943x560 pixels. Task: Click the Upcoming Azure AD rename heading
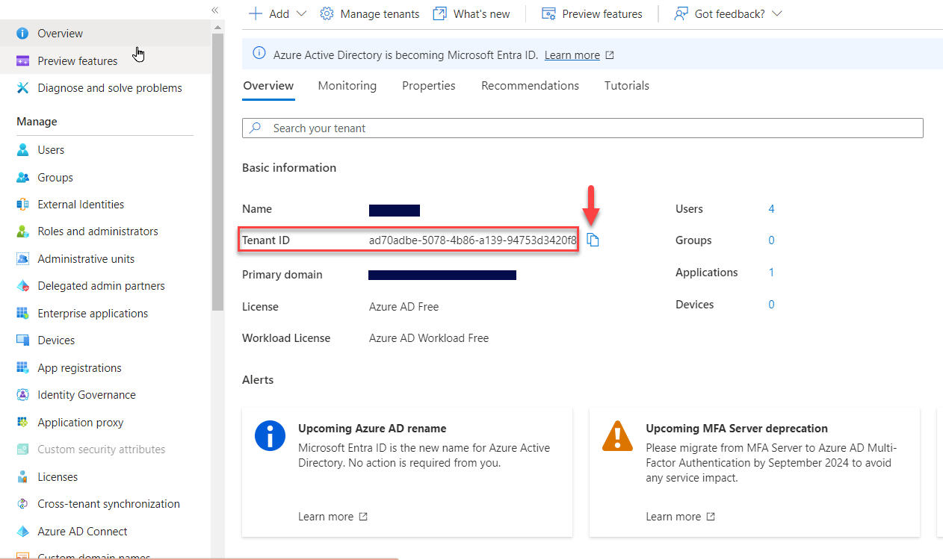pos(372,429)
